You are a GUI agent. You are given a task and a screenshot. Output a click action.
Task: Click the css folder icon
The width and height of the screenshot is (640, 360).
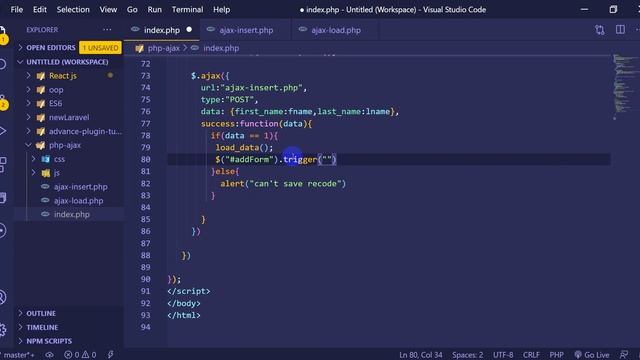[46, 159]
